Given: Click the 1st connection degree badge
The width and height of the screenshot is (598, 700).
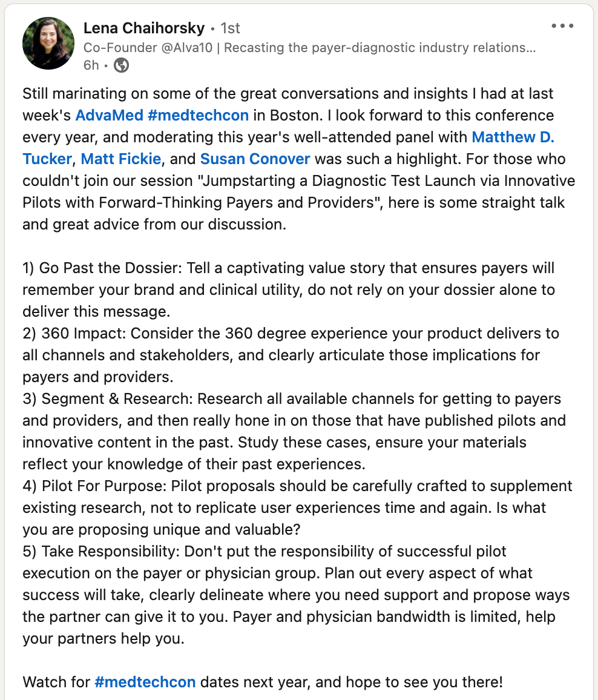Looking at the screenshot, I should click(230, 28).
